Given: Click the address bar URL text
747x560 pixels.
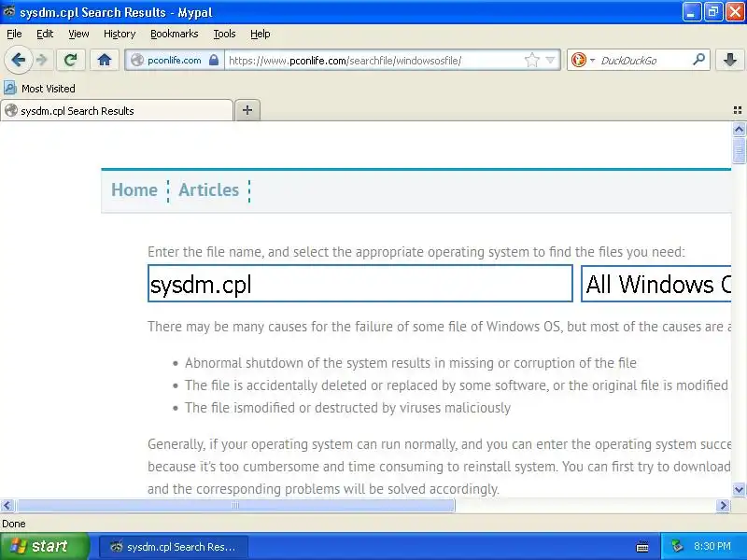Looking at the screenshot, I should (345, 61).
